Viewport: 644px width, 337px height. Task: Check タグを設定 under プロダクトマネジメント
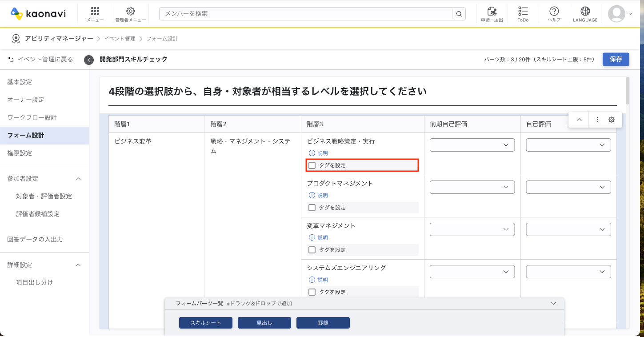tap(312, 207)
